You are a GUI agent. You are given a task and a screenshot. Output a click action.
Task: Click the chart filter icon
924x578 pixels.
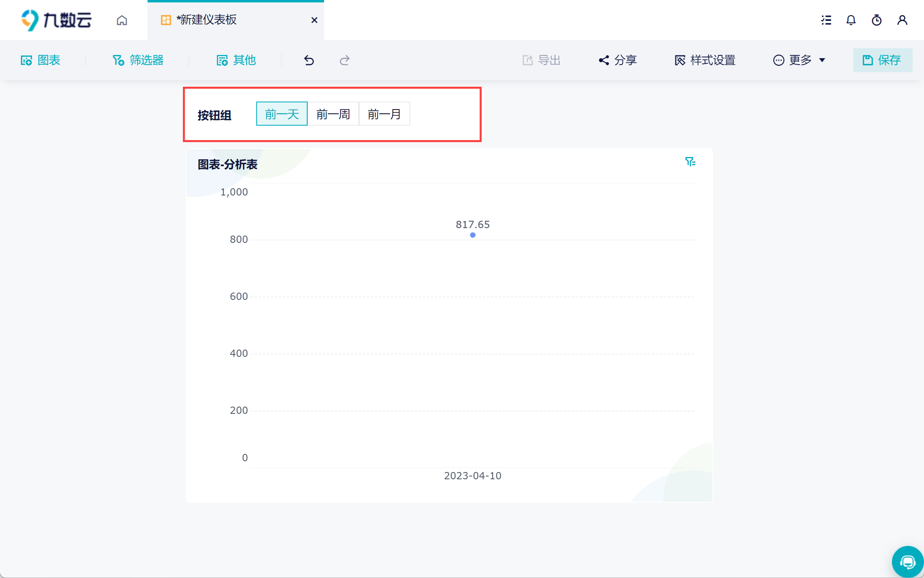coord(690,162)
